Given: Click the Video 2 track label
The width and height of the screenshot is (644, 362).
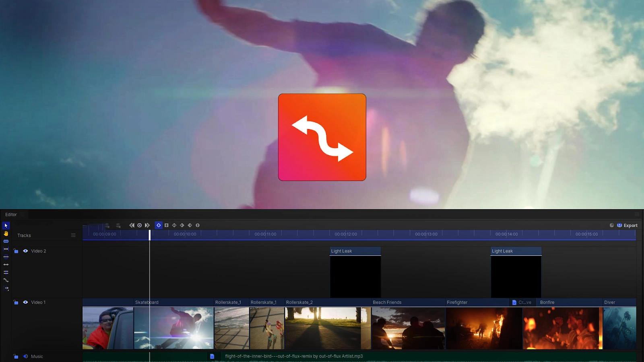Looking at the screenshot, I should point(39,251).
